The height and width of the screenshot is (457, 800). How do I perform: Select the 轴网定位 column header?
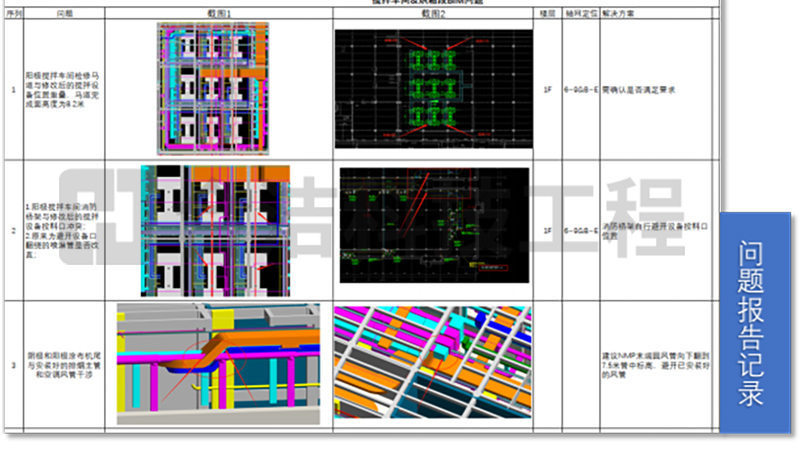580,15
